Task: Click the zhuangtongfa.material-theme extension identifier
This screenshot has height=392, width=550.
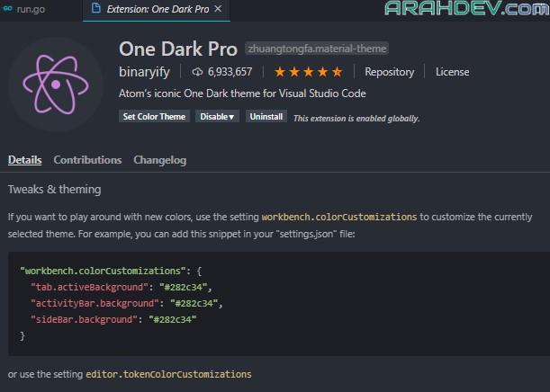Action: pos(316,49)
